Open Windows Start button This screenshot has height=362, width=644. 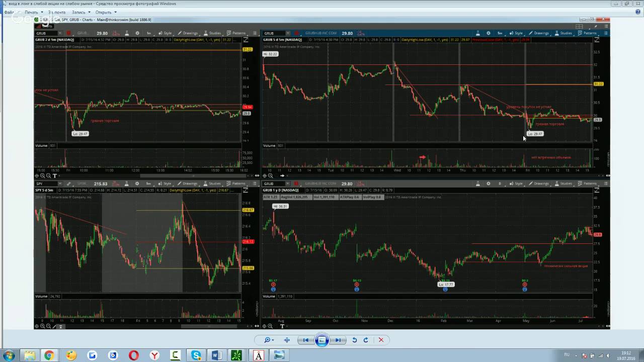(x=9, y=355)
